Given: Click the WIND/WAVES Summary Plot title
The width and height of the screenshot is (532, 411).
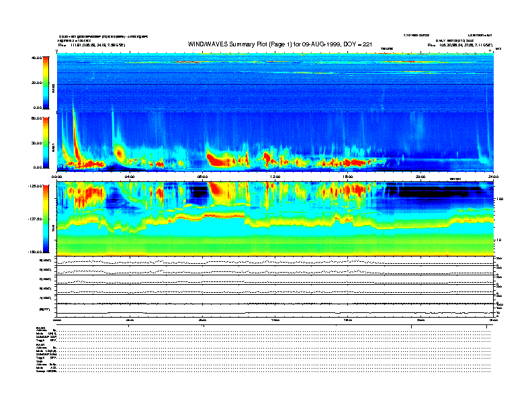Looking at the screenshot, I should [x=280, y=44].
